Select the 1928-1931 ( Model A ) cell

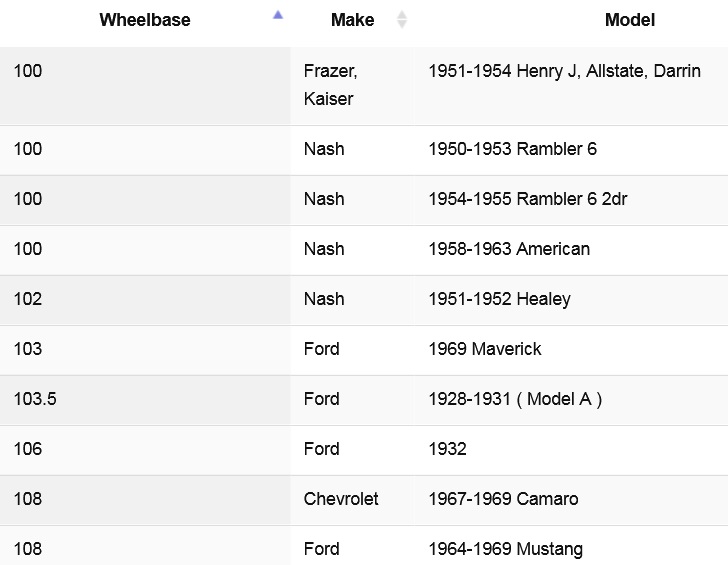click(515, 399)
